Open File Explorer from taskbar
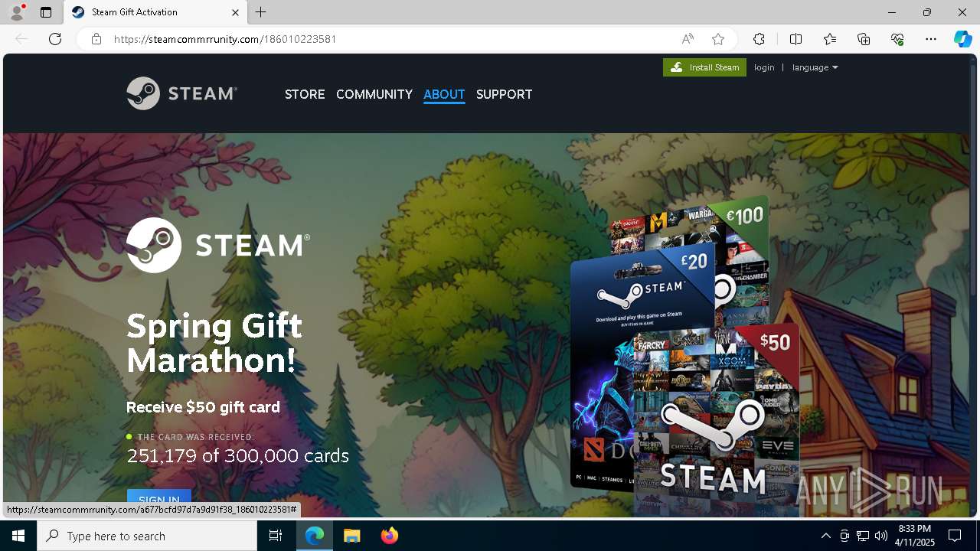Image resolution: width=980 pixels, height=551 pixels. coord(351,536)
